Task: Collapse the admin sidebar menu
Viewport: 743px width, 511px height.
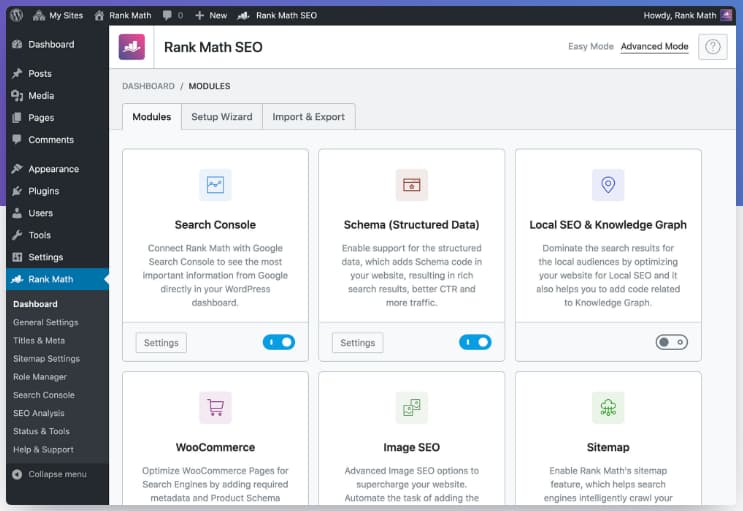Action: pos(56,474)
